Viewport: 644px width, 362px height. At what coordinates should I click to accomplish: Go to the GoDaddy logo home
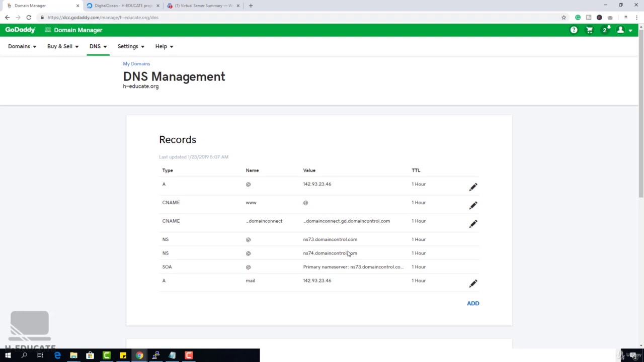(20, 30)
